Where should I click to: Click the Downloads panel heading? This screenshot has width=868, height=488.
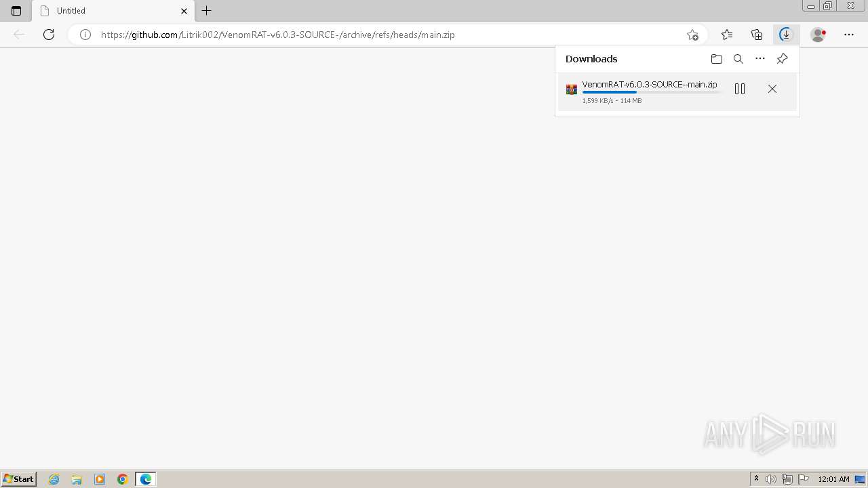(591, 59)
